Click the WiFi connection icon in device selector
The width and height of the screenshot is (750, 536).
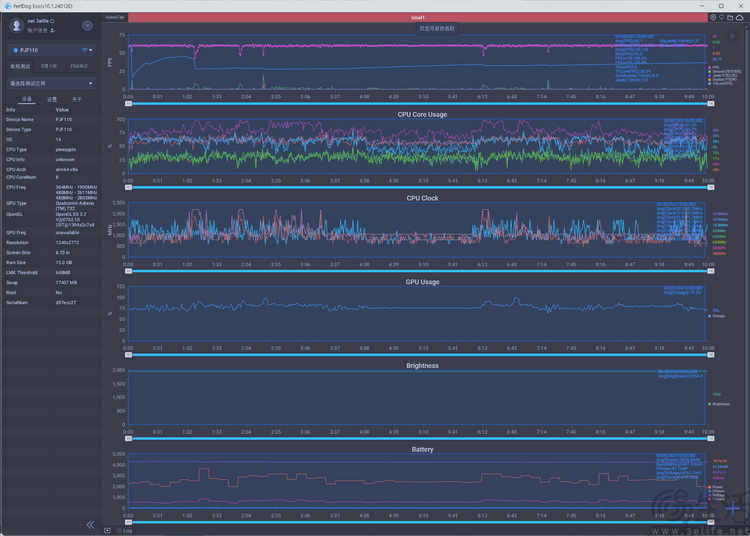(x=85, y=50)
